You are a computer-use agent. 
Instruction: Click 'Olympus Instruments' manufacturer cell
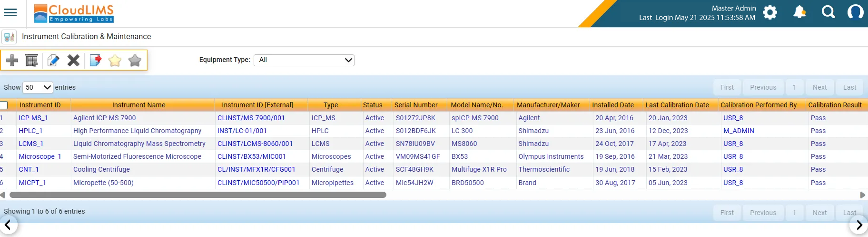[551, 156]
